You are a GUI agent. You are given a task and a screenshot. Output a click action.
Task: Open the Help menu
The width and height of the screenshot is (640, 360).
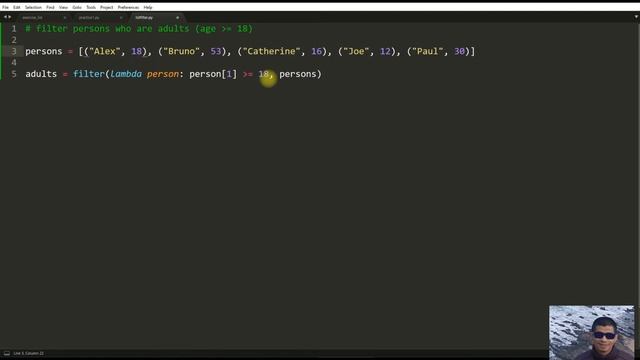point(148,7)
